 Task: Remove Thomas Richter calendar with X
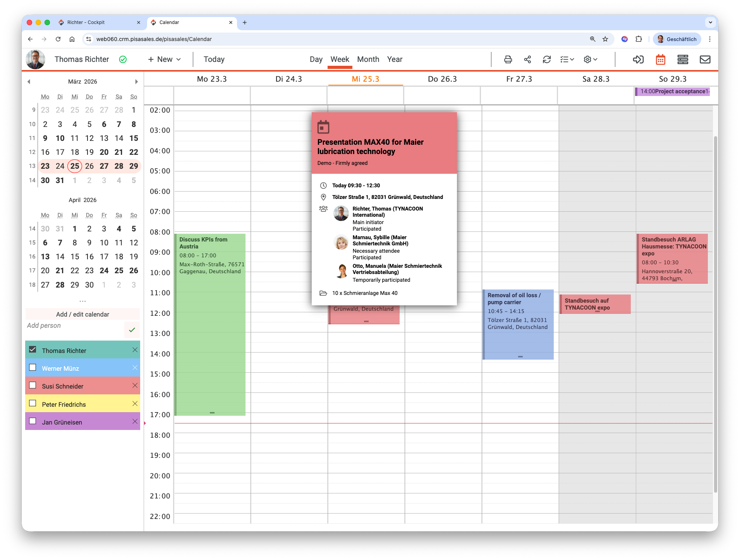pyautogui.click(x=135, y=350)
